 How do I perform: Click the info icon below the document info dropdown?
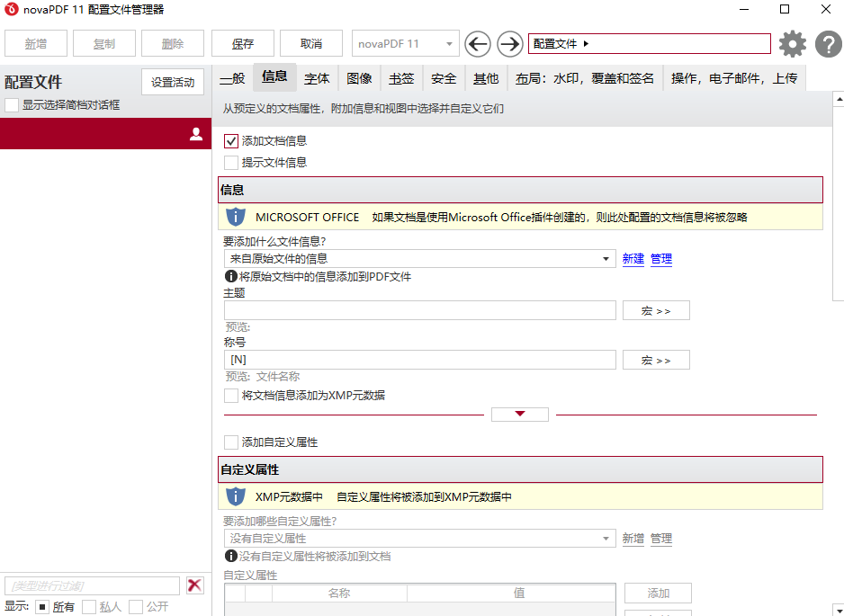point(228,276)
